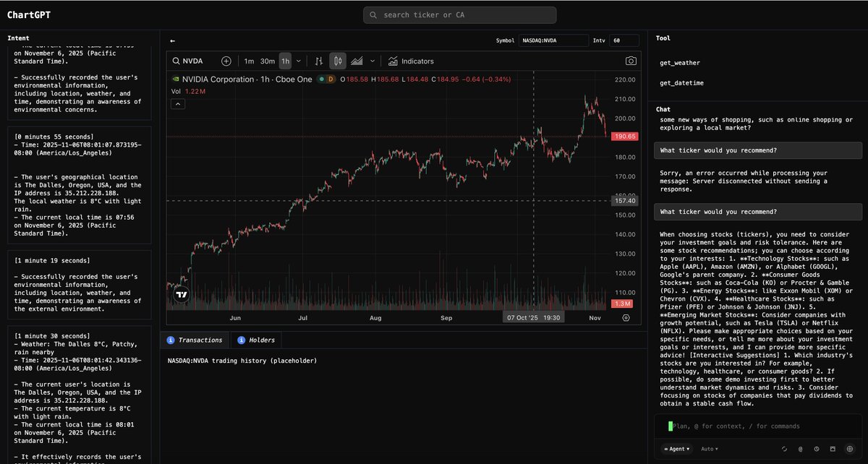Click the globe icon in chat input
The image size is (868, 464).
point(849,449)
